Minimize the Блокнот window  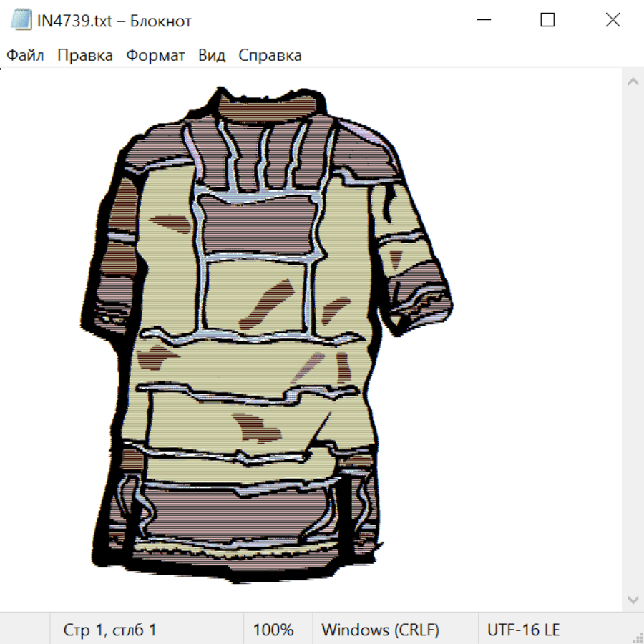(x=482, y=20)
